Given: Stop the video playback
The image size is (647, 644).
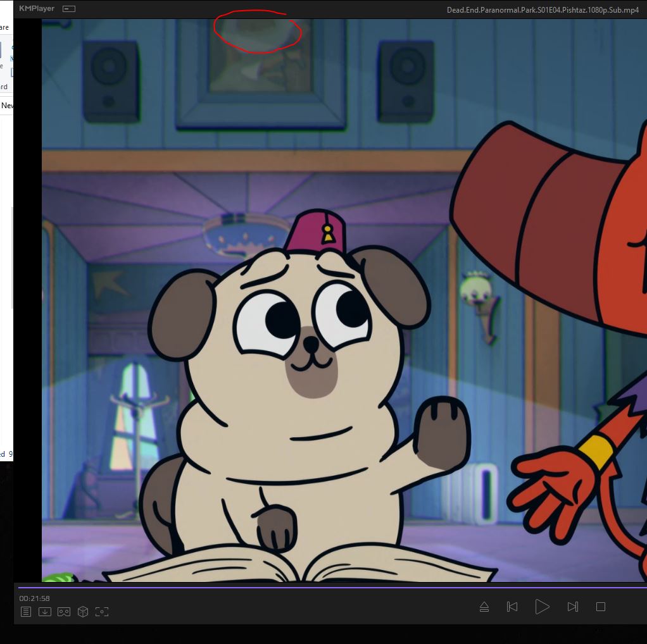Looking at the screenshot, I should click(601, 607).
